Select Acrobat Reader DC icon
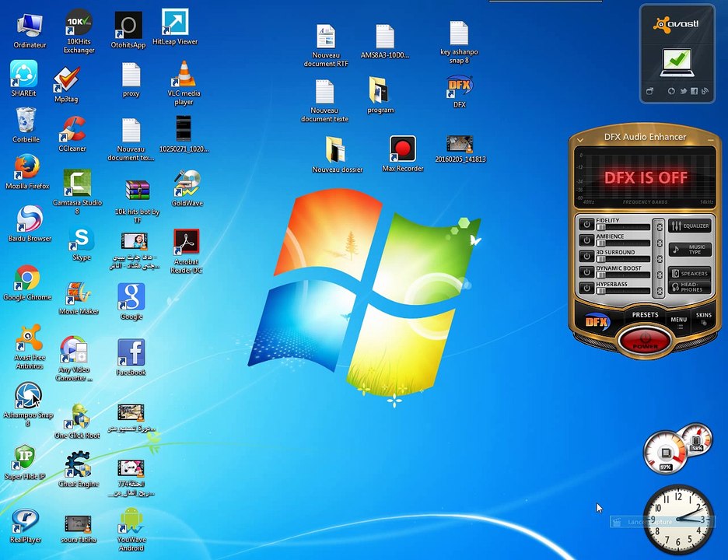This screenshot has width=728, height=560. 186,251
